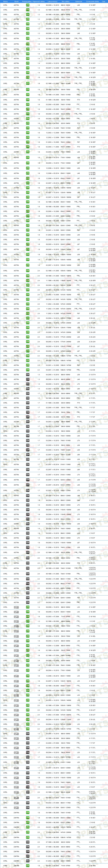This screenshot has height=868, width=108.
Task: Select Z 18 XE cell in Zafira row
Action: click(92, 822)
